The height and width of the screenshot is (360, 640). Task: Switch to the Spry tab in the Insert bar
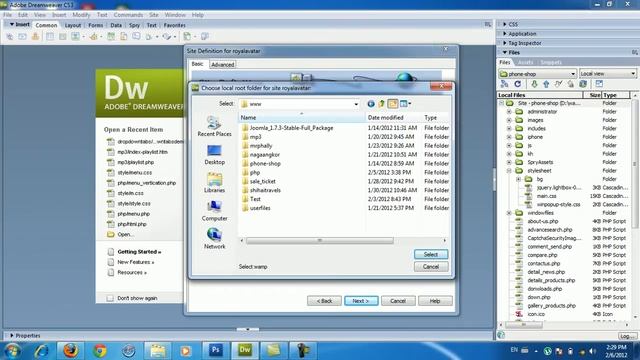point(134,25)
